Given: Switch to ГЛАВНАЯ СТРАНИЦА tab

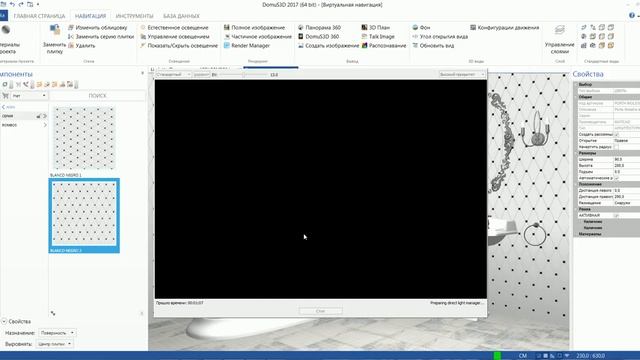Looking at the screenshot, I should pyautogui.click(x=39, y=16).
